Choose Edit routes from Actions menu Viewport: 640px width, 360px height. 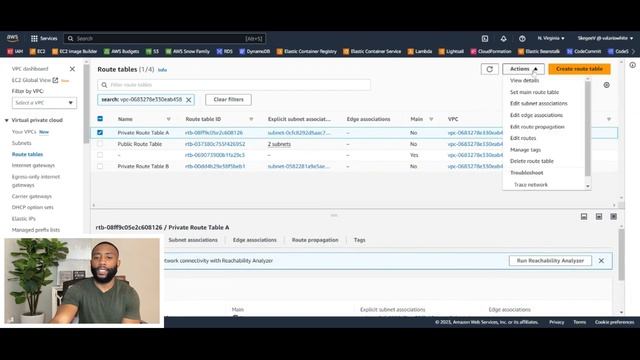523,138
